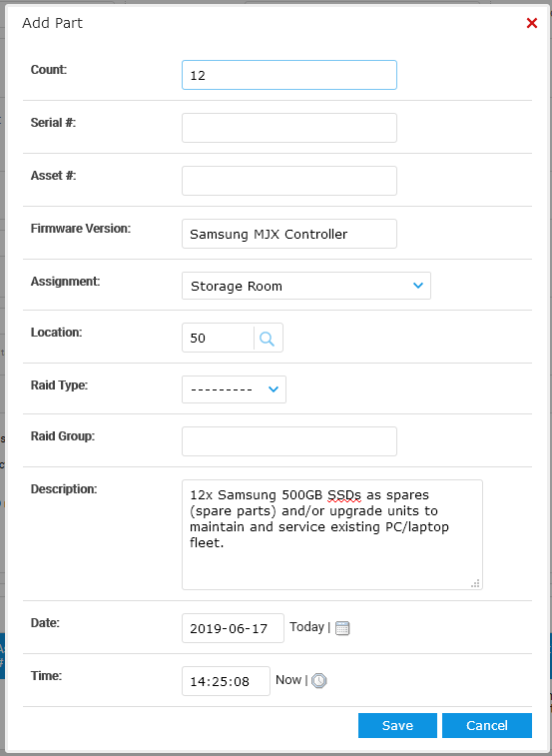Click the Assignment label
Screen dimensions: 552x756
coord(65,282)
